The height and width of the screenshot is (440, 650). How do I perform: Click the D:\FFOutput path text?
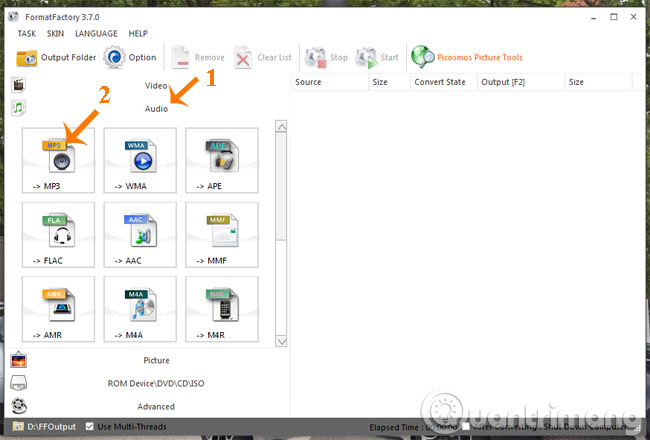click(52, 427)
